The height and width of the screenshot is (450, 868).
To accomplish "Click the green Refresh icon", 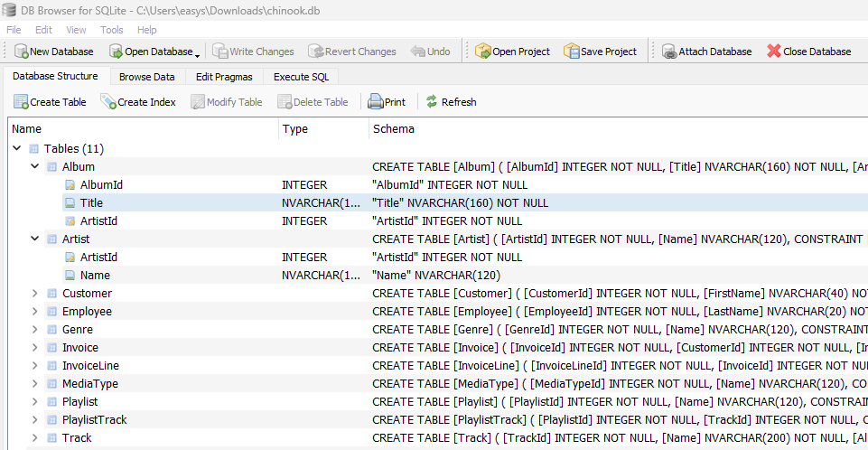I will pyautogui.click(x=432, y=101).
